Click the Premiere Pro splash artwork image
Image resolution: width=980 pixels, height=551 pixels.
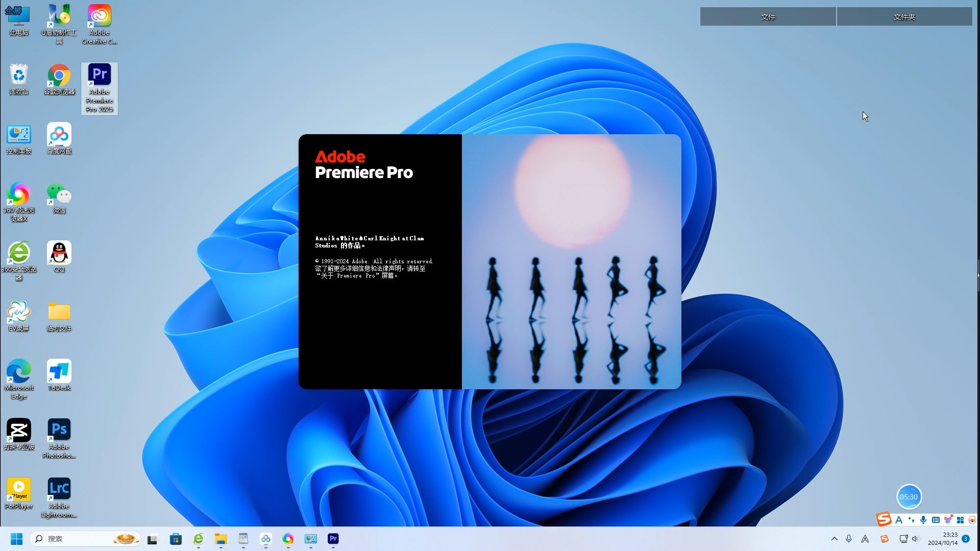coord(572,262)
